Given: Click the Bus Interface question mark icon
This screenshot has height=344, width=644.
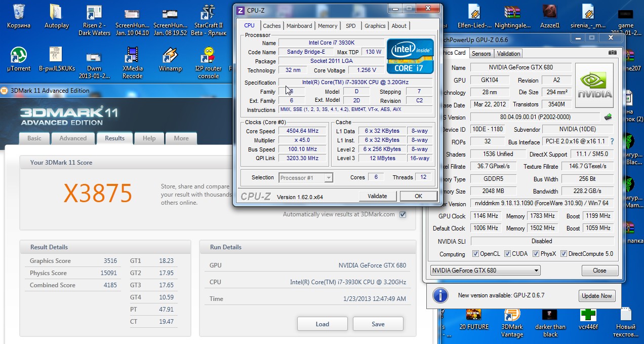Looking at the screenshot, I should [612, 142].
